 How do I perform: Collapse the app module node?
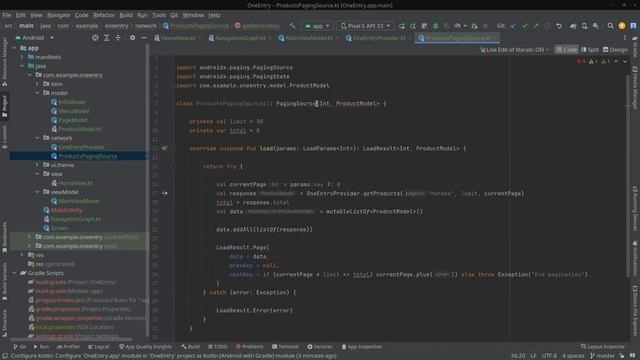tap(15, 48)
